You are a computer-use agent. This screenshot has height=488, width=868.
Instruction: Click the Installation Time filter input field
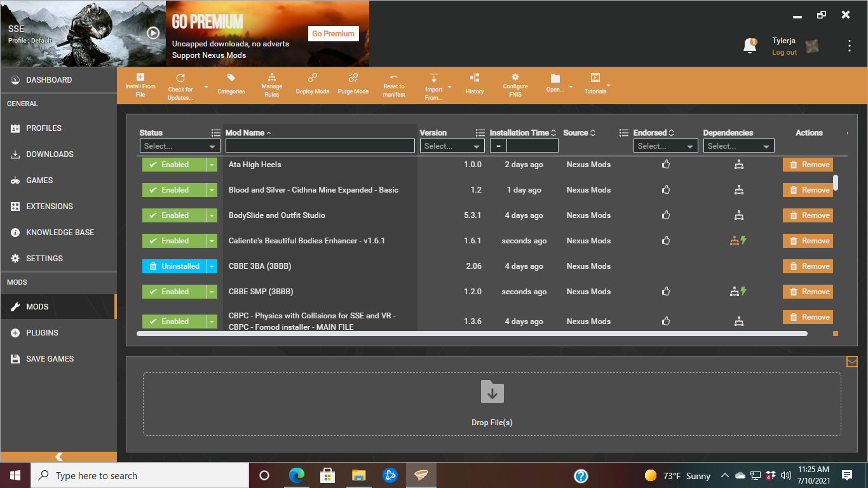coord(532,146)
